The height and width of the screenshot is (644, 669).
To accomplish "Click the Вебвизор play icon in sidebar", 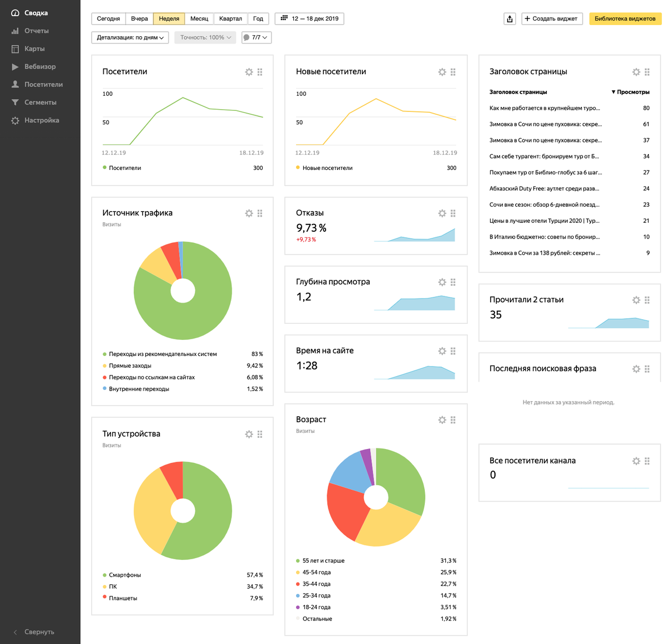I will coord(15,67).
